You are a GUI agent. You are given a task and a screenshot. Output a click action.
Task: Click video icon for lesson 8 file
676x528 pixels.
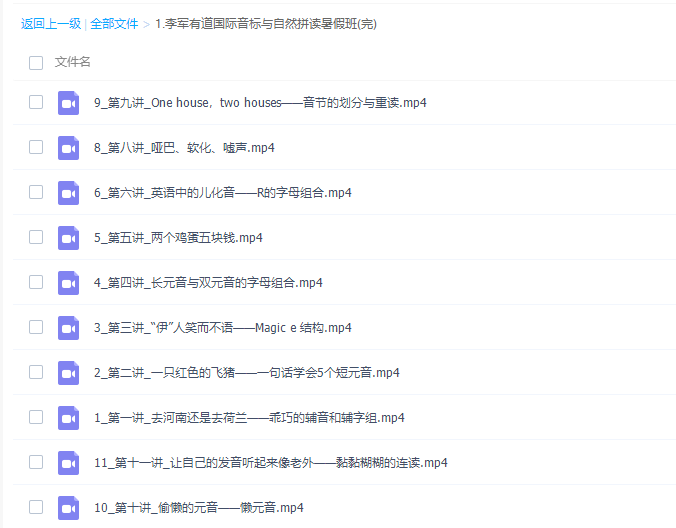click(68, 147)
